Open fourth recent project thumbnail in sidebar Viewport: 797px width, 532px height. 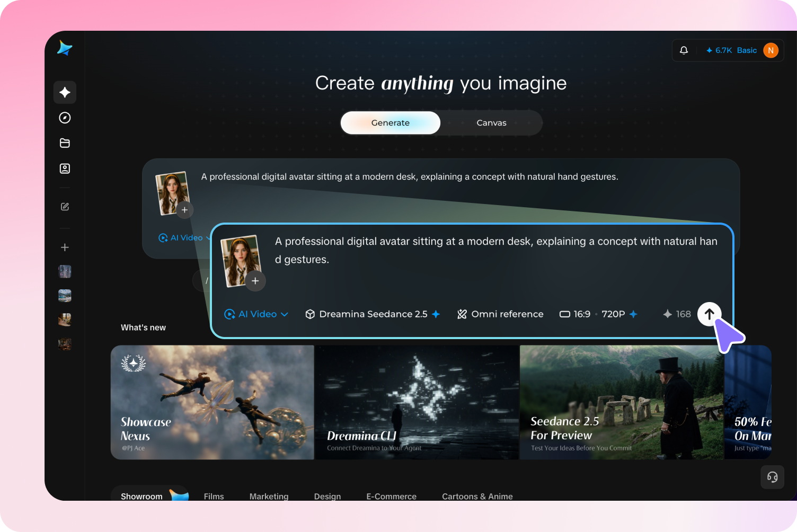pos(65,344)
